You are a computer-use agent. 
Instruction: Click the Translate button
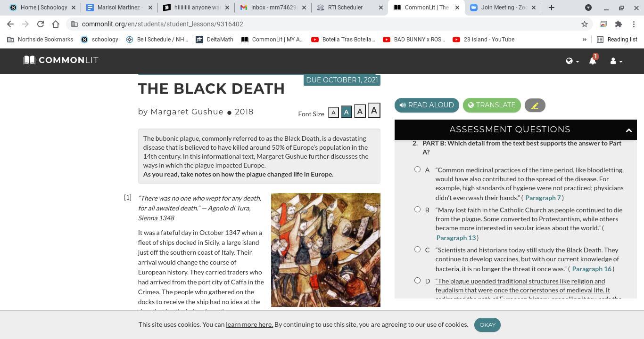pyautogui.click(x=492, y=105)
